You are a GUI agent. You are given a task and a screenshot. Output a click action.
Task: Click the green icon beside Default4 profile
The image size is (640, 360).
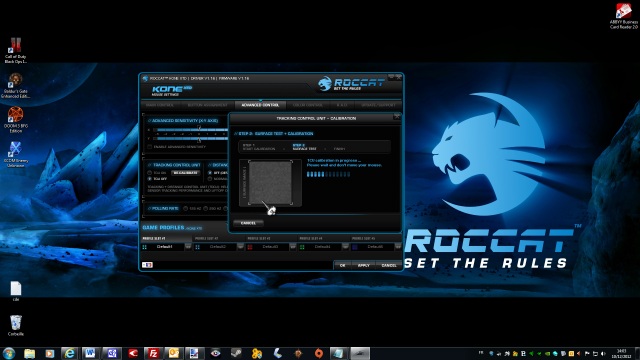[x=302, y=247]
